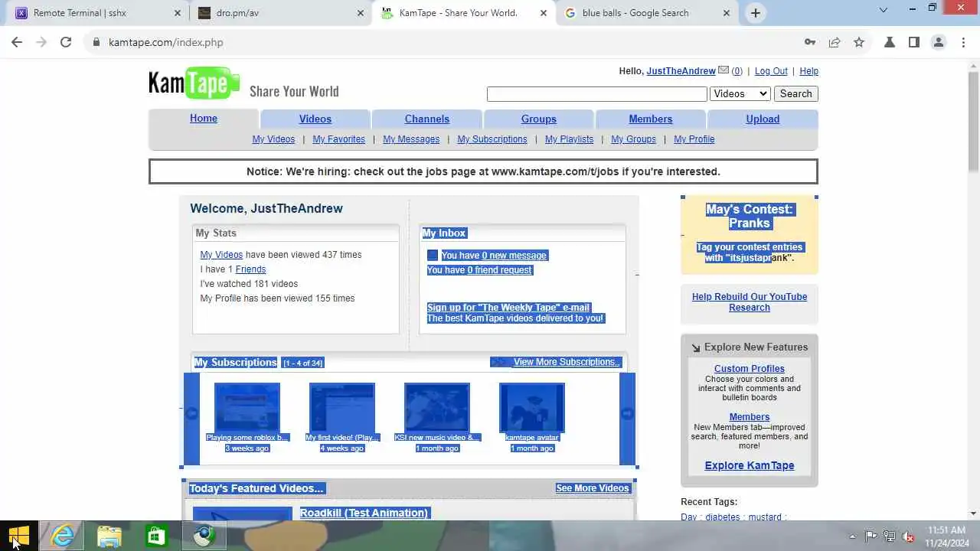Screen dimensions: 980x551
Task: Open My Profile link
Action: tap(694, 139)
